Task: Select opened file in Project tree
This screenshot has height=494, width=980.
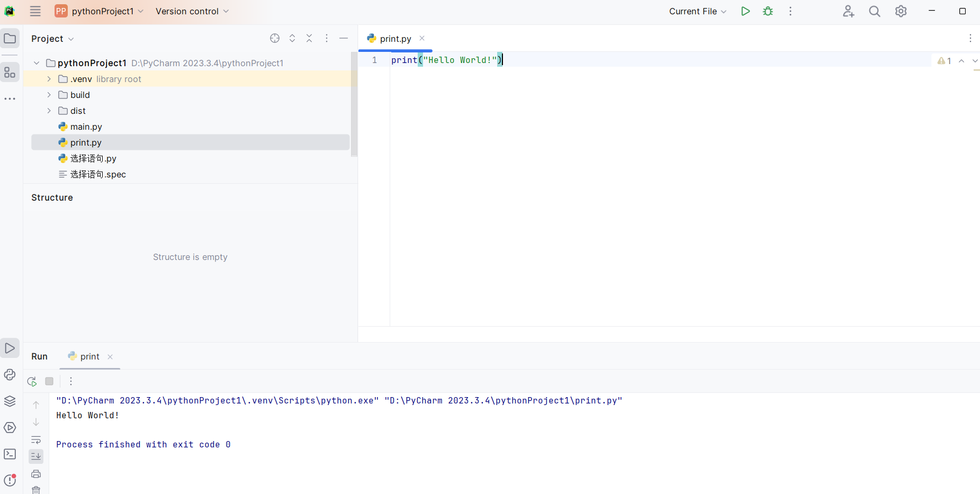Action: (x=274, y=38)
